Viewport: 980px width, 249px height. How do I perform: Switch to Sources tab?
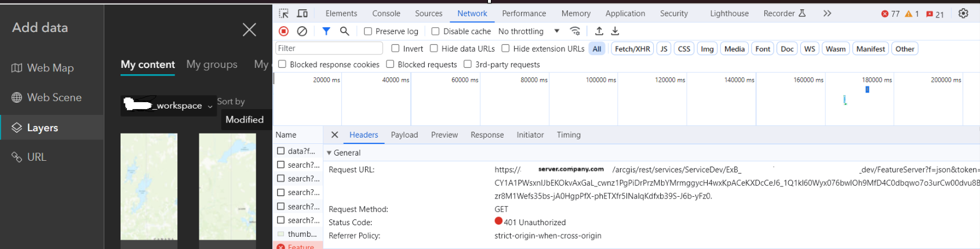point(429,13)
